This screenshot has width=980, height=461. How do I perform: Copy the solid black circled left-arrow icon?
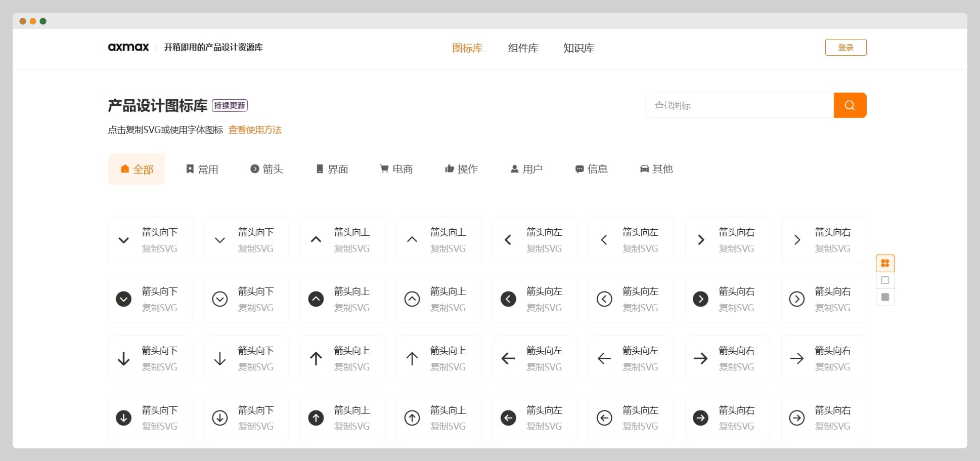508,418
